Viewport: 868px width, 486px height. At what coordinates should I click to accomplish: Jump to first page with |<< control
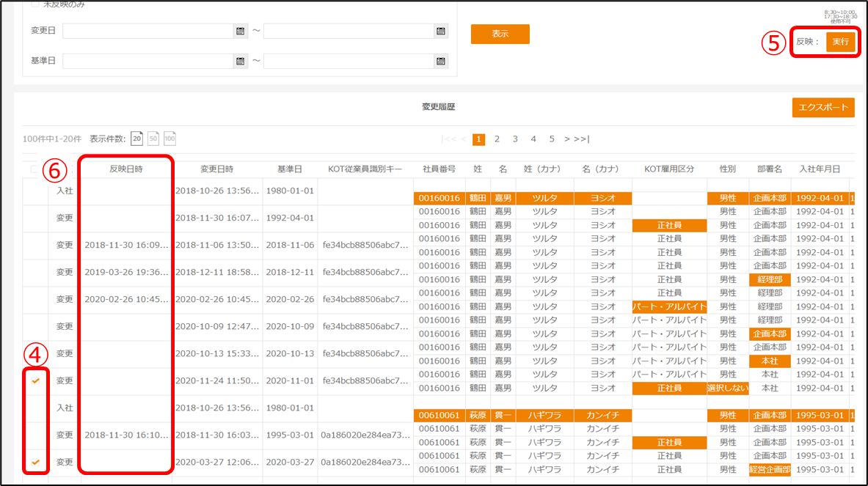(x=448, y=139)
